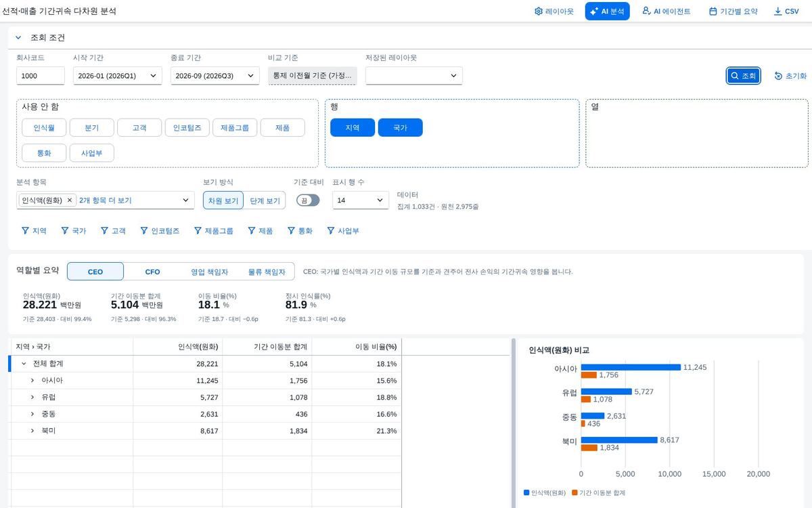Click the 28,221 total cell

click(178, 364)
